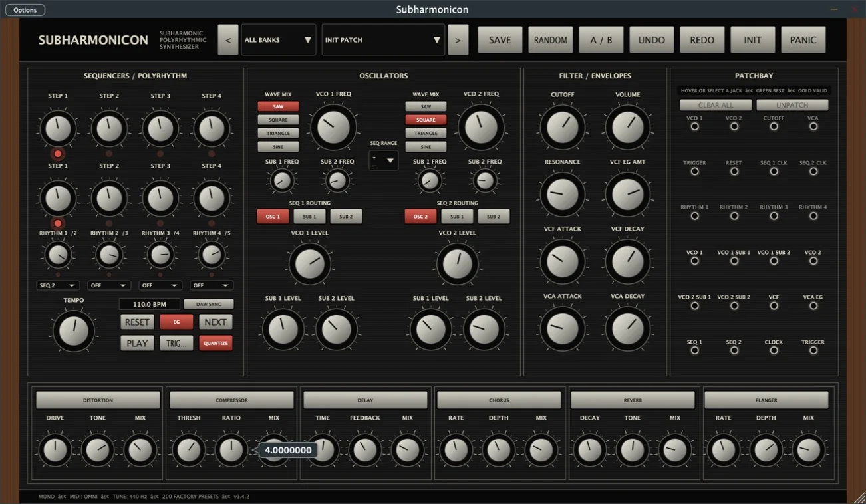Viewport: 866px width, 504px height.
Task: Open Rhythm 4 assignment dropdown showing OFF
Action: tap(212, 285)
